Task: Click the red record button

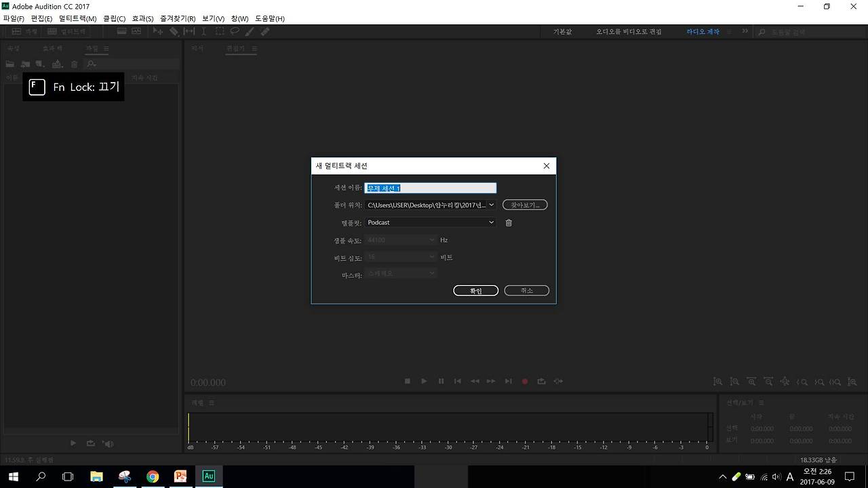Action: point(525,381)
